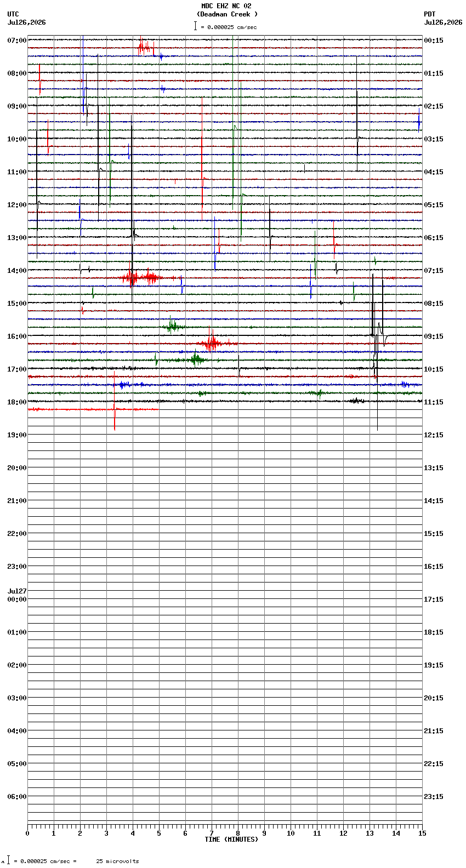Click the 03:15 PDT time label
This screenshot has width=466, height=868.
click(434, 139)
